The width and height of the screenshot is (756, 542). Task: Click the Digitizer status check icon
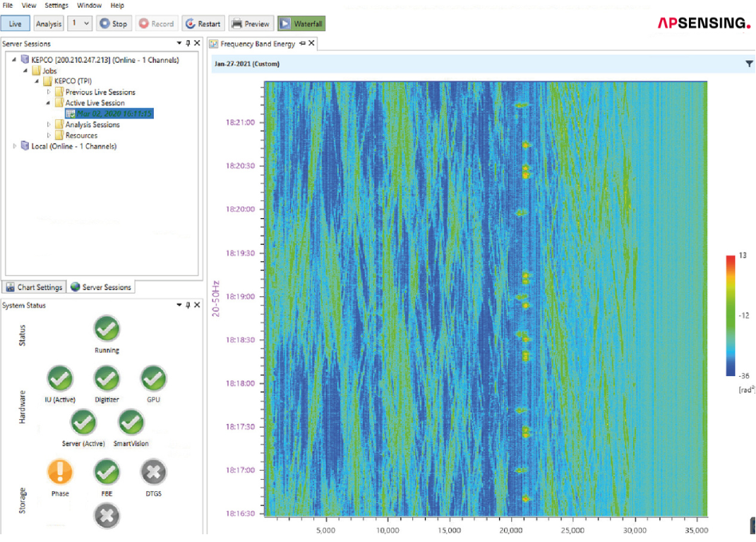pos(107,378)
